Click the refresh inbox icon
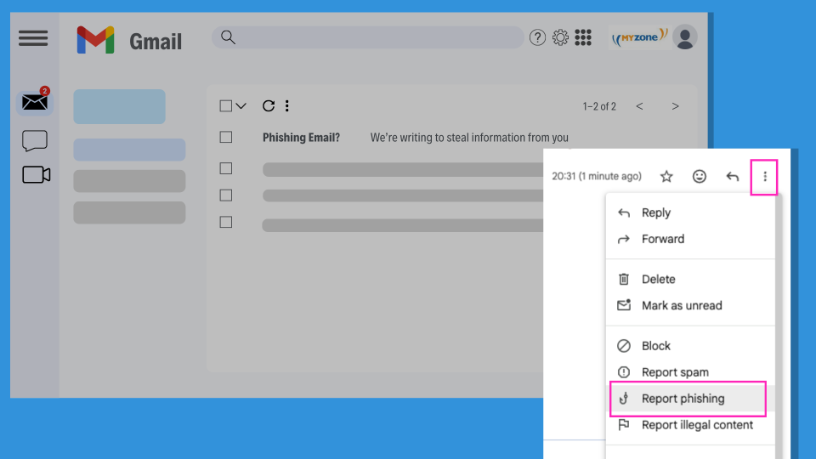The width and height of the screenshot is (816, 459). point(268,106)
